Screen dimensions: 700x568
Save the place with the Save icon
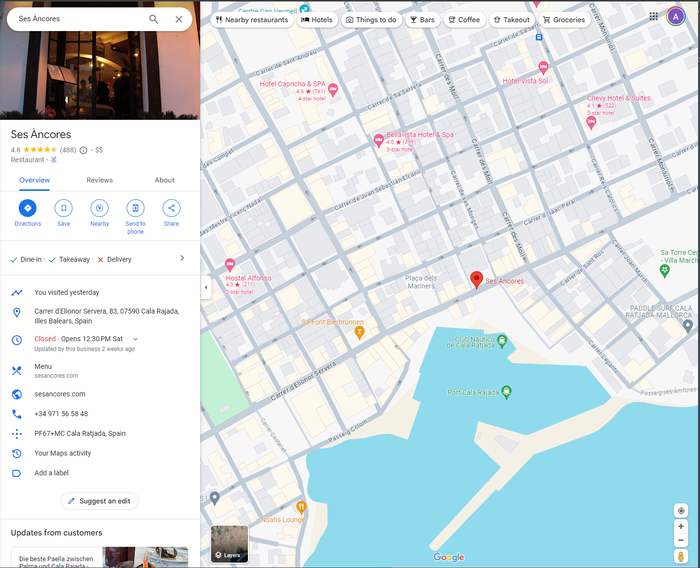click(63, 208)
